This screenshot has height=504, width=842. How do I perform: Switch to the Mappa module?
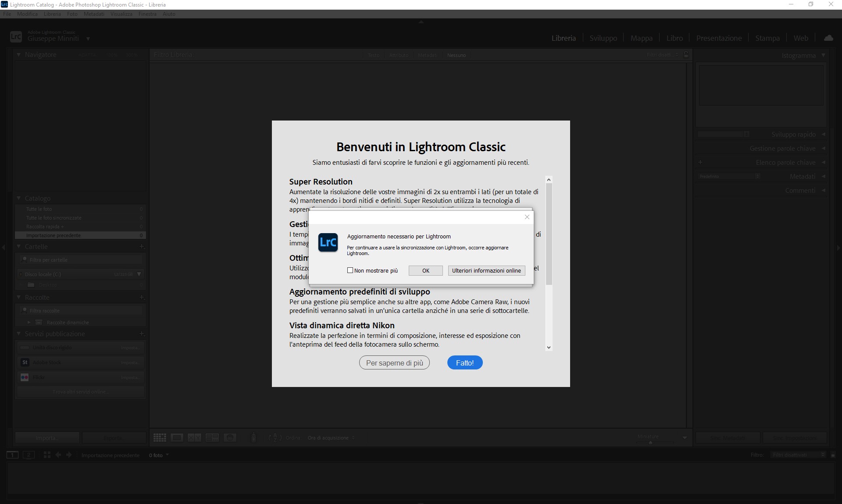point(641,38)
